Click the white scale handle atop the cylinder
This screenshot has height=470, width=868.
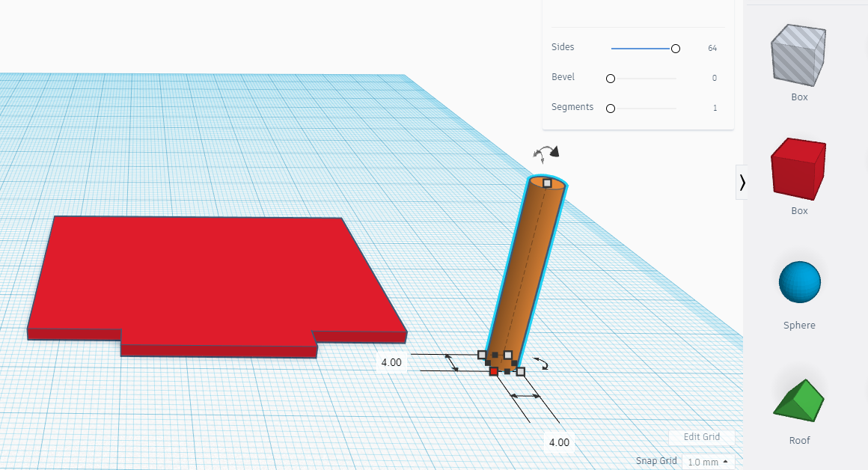(548, 182)
